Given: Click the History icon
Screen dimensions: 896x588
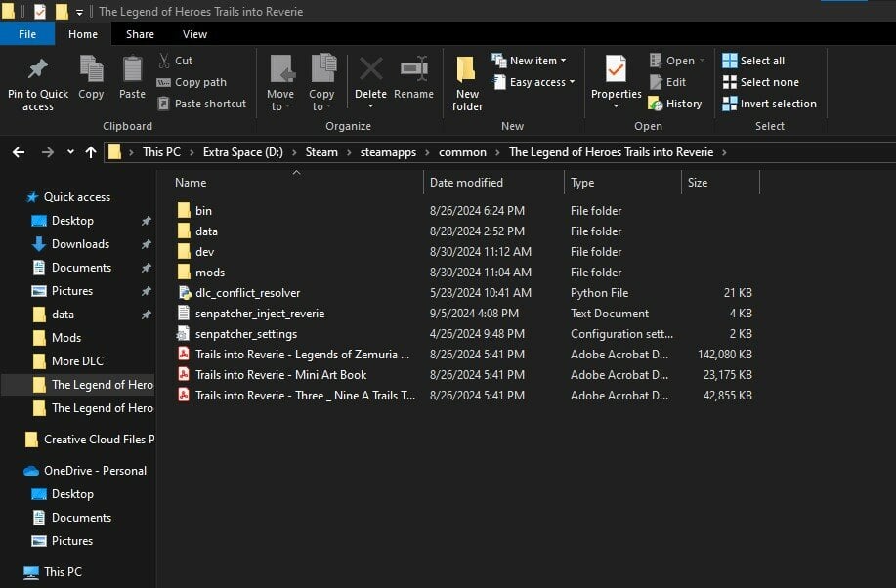Looking at the screenshot, I should pyautogui.click(x=655, y=104).
